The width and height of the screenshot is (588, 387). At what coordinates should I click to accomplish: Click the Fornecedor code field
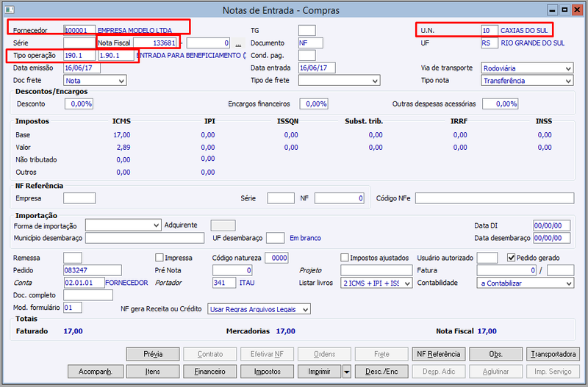click(x=79, y=30)
